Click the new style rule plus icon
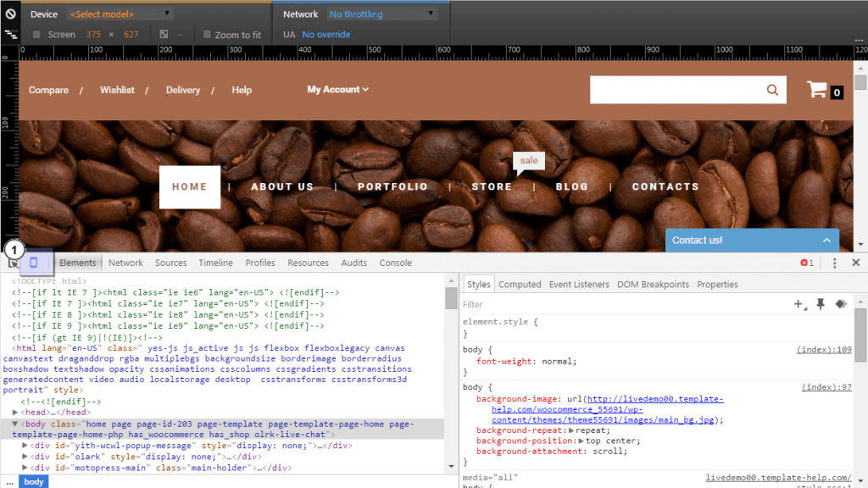The height and width of the screenshot is (488, 868). (800, 304)
